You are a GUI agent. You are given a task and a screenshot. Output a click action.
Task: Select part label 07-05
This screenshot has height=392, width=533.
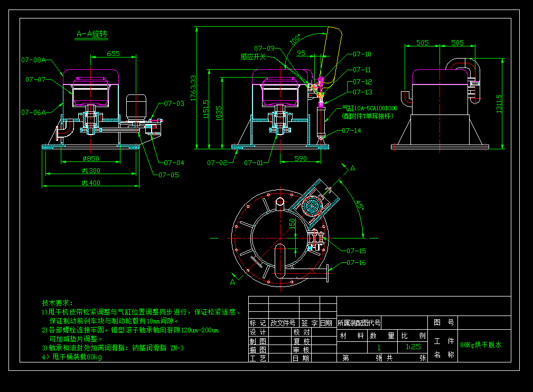[x=169, y=175]
